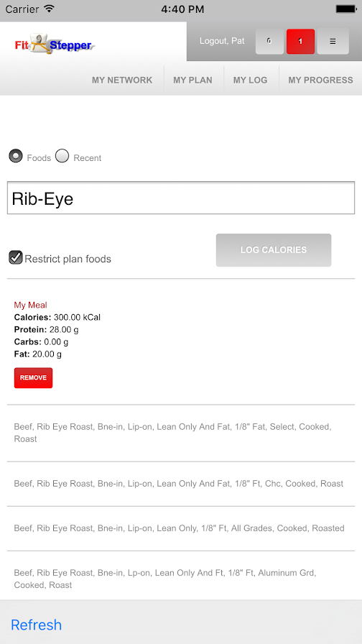
Task: Open the MY NETWORK tab
Action: 122,80
